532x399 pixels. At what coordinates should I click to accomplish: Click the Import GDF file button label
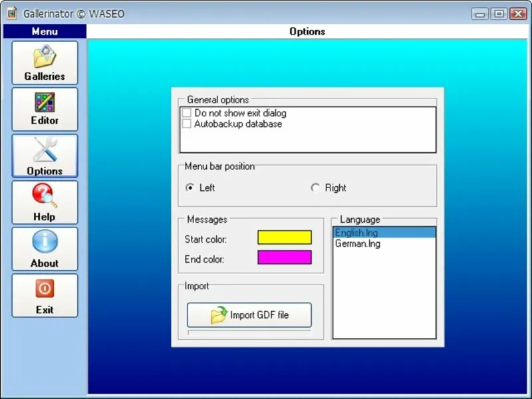pyautogui.click(x=259, y=315)
